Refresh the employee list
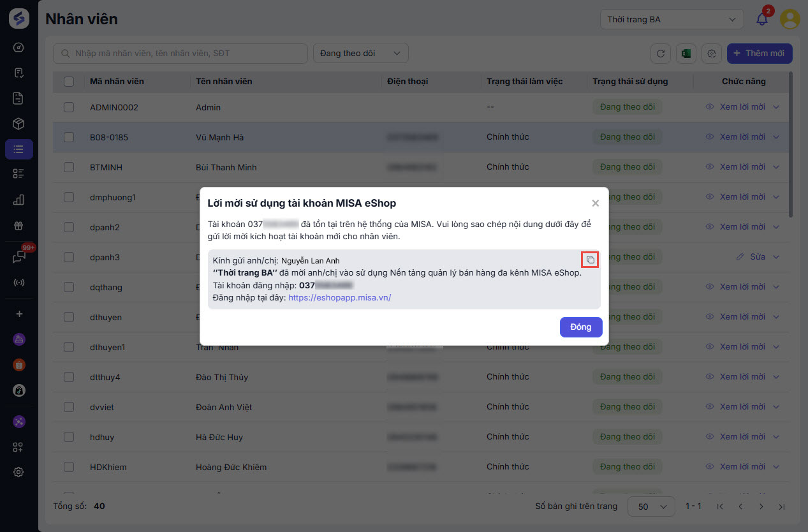The width and height of the screenshot is (808, 532). [661, 54]
